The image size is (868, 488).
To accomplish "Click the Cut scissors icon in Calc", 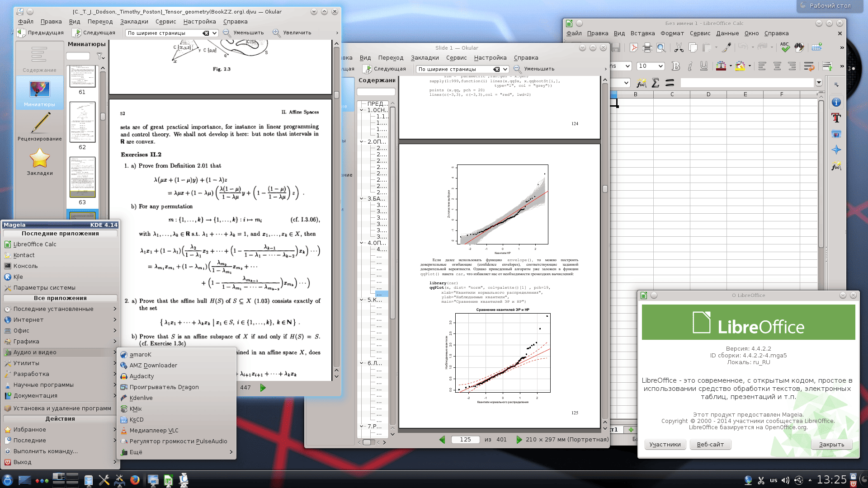I will 679,47.
